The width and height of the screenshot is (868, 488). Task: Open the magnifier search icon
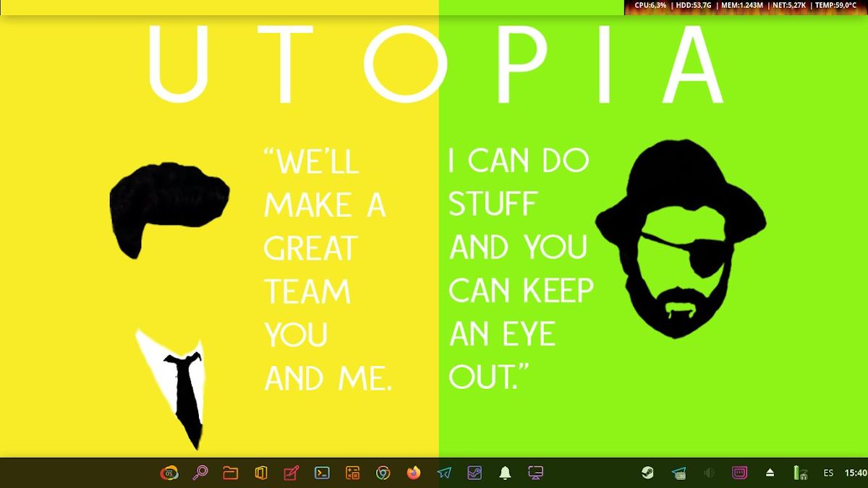[x=200, y=473]
